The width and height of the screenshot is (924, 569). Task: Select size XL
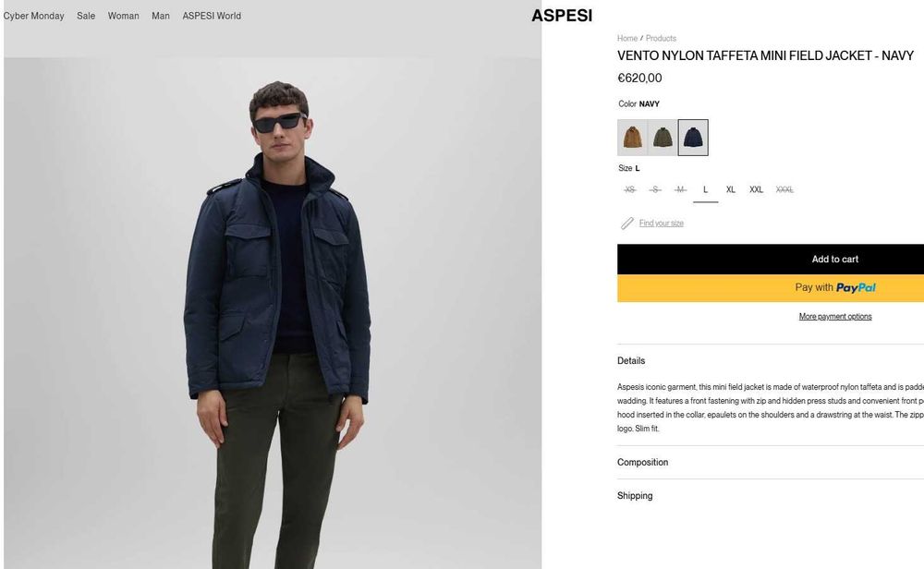point(730,190)
